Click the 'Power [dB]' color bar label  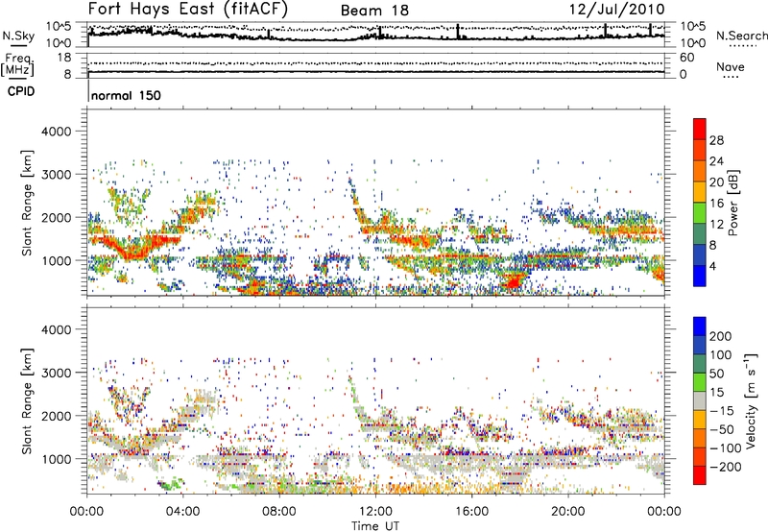point(732,203)
